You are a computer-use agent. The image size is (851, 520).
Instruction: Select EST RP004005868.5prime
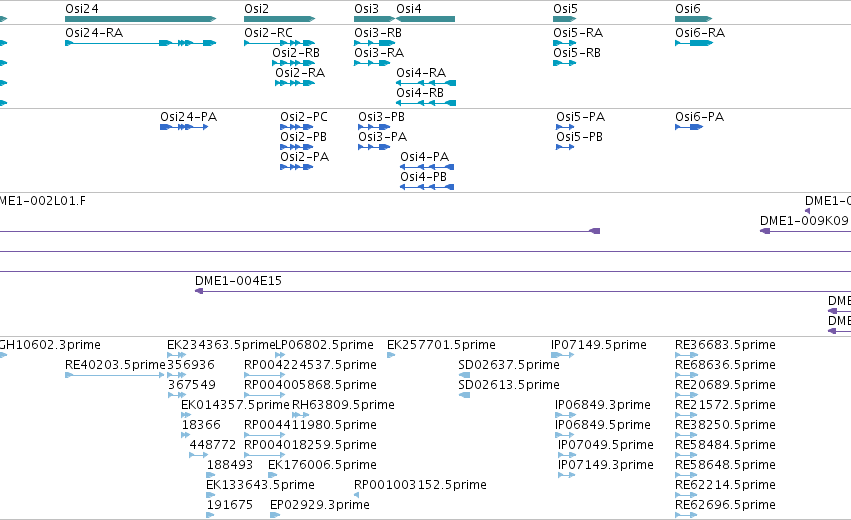[310, 385]
